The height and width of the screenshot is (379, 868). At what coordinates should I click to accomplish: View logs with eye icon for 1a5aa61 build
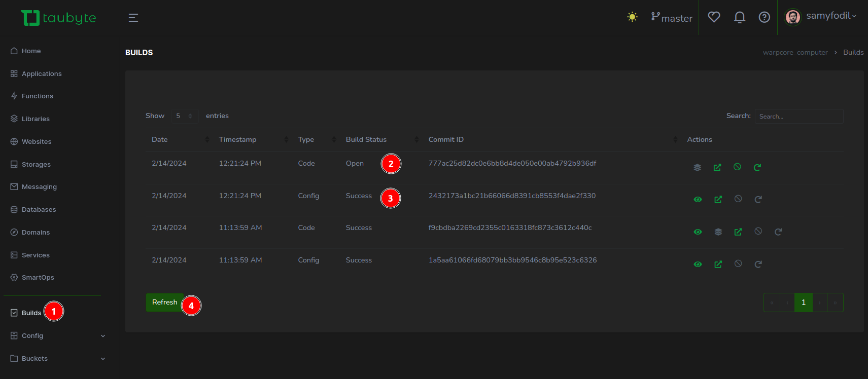coord(698,264)
